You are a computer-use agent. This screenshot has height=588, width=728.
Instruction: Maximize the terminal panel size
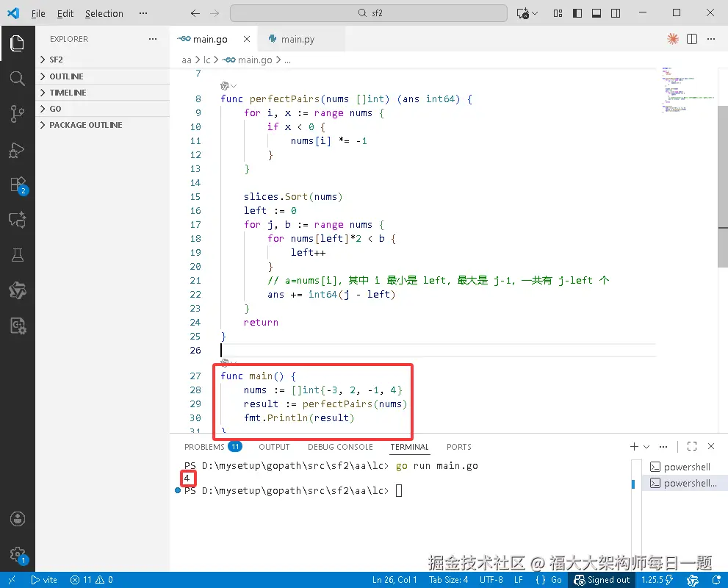692,446
